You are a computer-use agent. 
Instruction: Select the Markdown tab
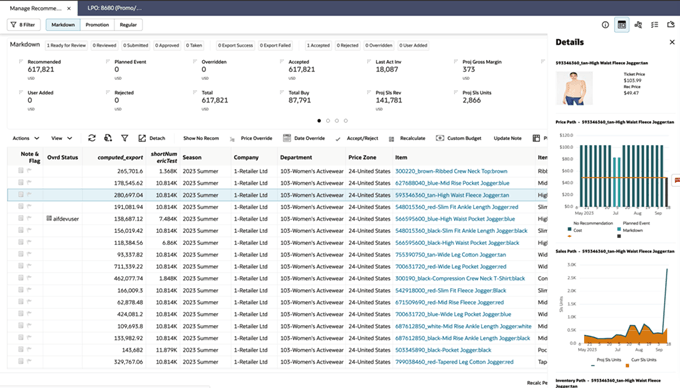pyautogui.click(x=63, y=25)
